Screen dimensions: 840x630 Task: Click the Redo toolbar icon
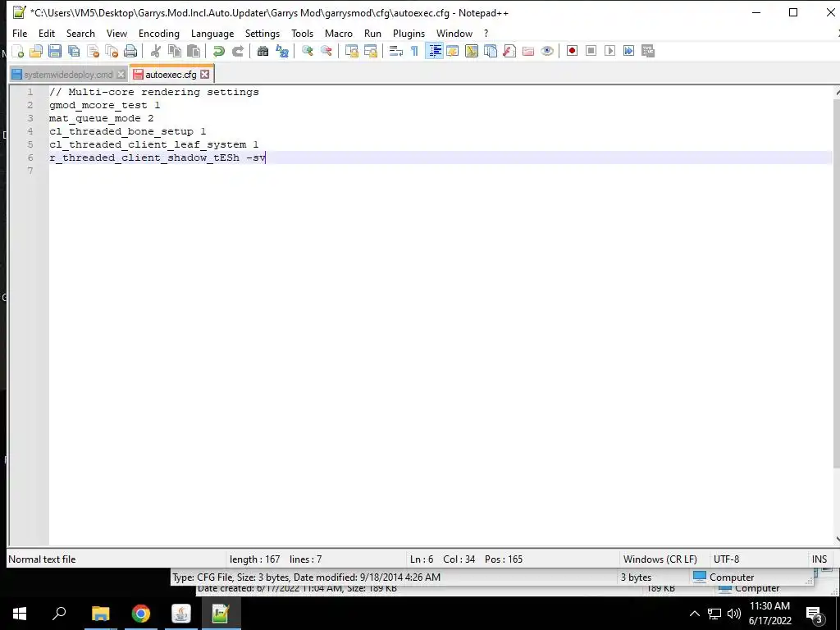(x=237, y=51)
